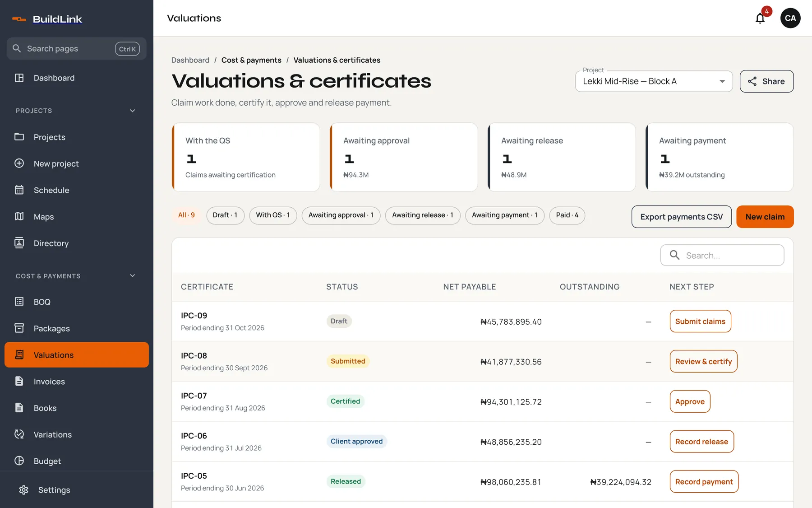Click the magnifier icon in table search
Image resolution: width=812 pixels, height=508 pixels.
click(674, 255)
